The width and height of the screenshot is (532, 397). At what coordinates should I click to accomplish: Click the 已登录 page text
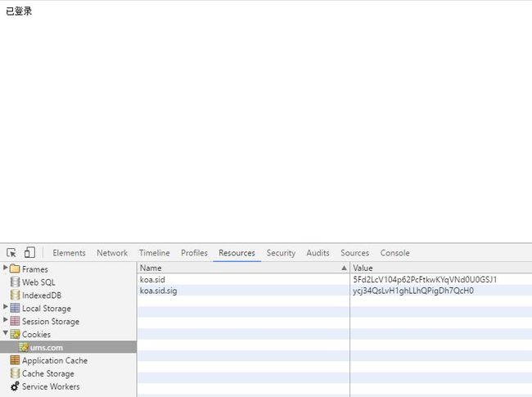click(19, 11)
